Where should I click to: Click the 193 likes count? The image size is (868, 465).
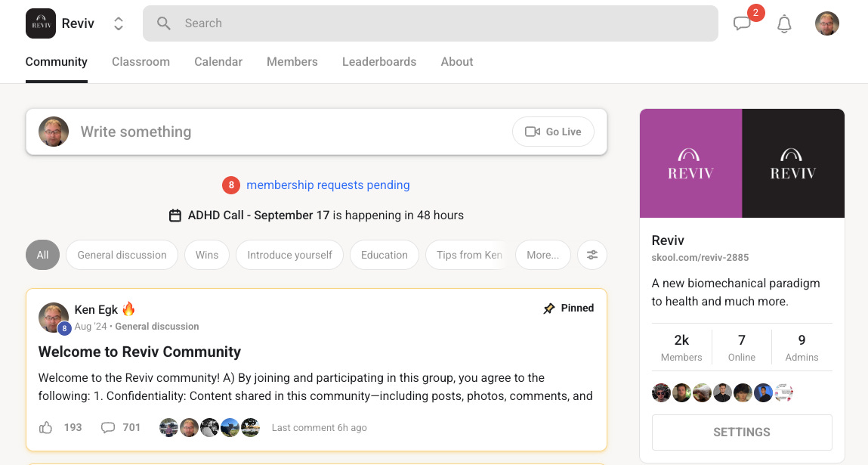click(73, 427)
